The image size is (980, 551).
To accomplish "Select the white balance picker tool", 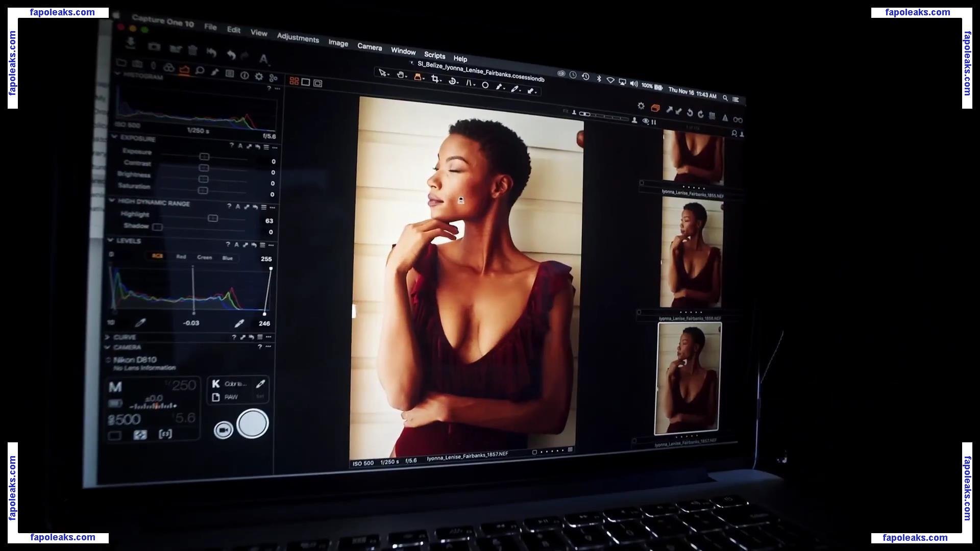I will [x=516, y=89].
